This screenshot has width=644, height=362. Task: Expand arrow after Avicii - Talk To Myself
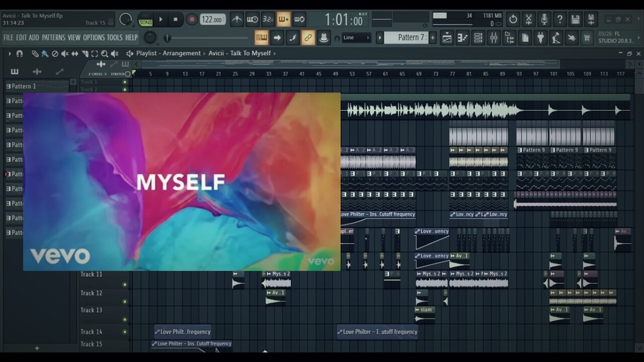coord(274,53)
